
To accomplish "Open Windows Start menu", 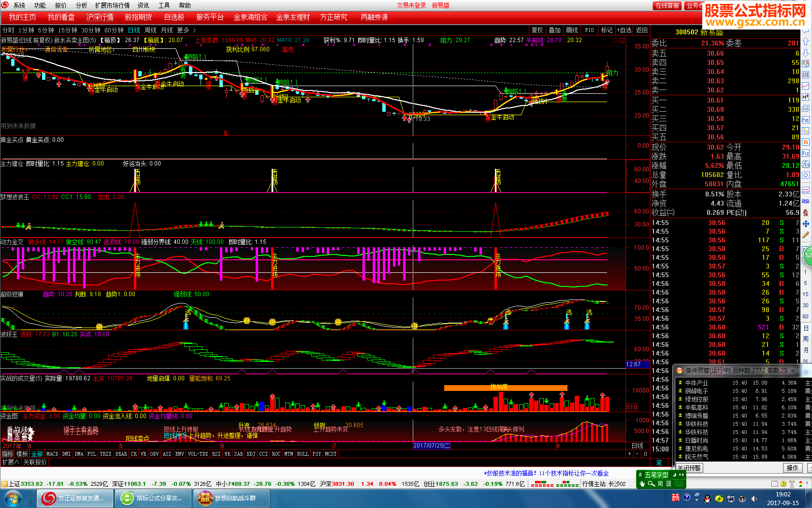I will tap(12, 498).
